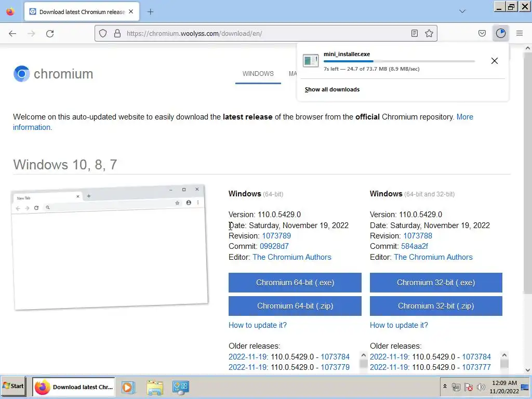Bookmark this page with the star icon
The image size is (532, 399).
[x=429, y=33]
